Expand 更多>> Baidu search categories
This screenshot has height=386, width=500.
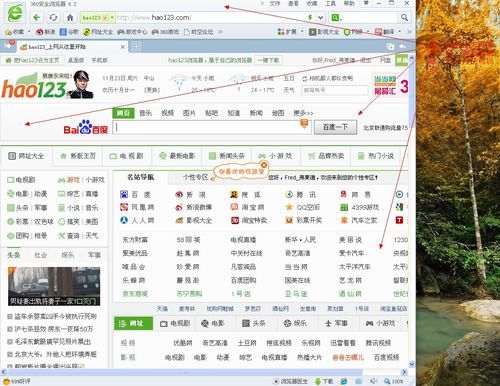click(x=303, y=113)
